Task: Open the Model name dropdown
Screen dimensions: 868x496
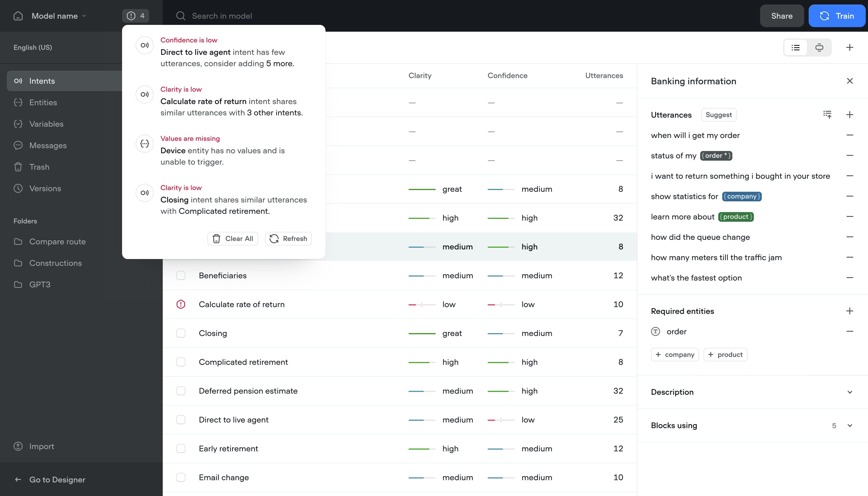Action: tap(58, 16)
